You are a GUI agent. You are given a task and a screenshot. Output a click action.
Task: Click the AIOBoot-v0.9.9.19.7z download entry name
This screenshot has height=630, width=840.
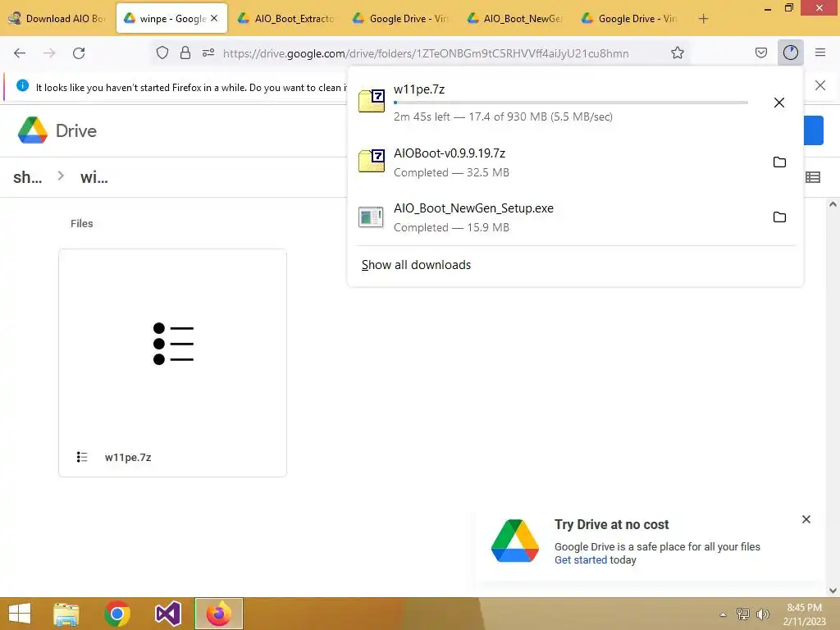pyautogui.click(x=450, y=153)
